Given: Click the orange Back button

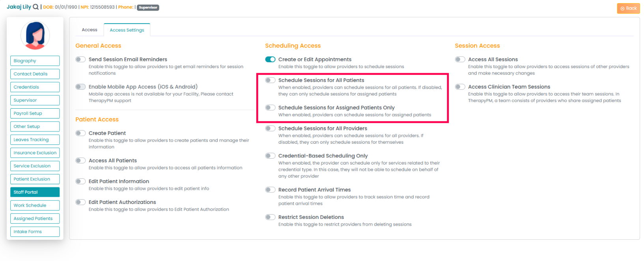Looking at the screenshot, I should (x=628, y=8).
